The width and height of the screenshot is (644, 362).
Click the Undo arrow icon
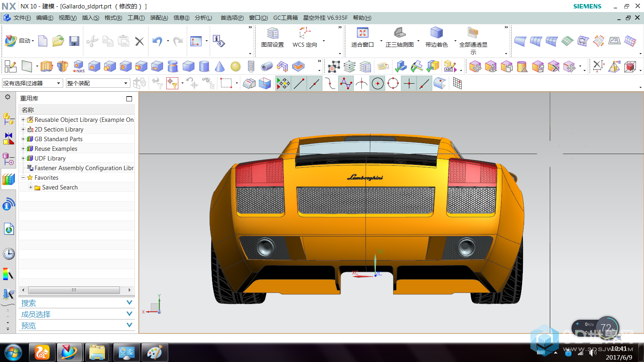(157, 41)
